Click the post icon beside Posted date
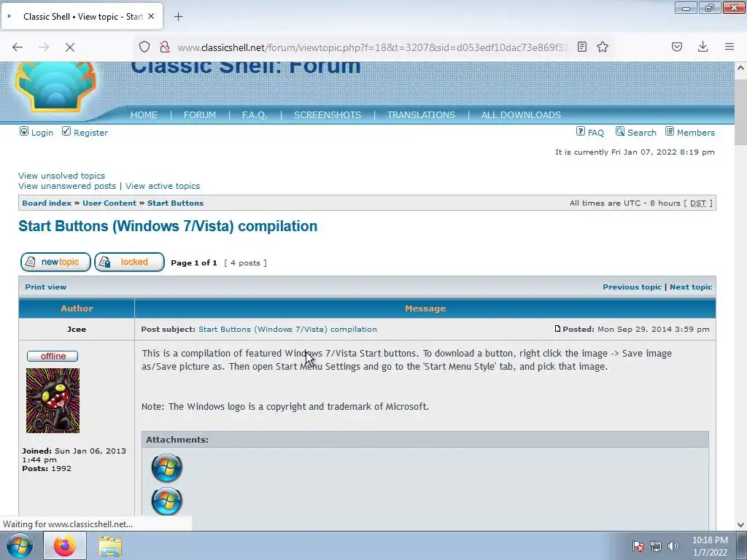Screen dimensions: 747x560 pos(557,329)
